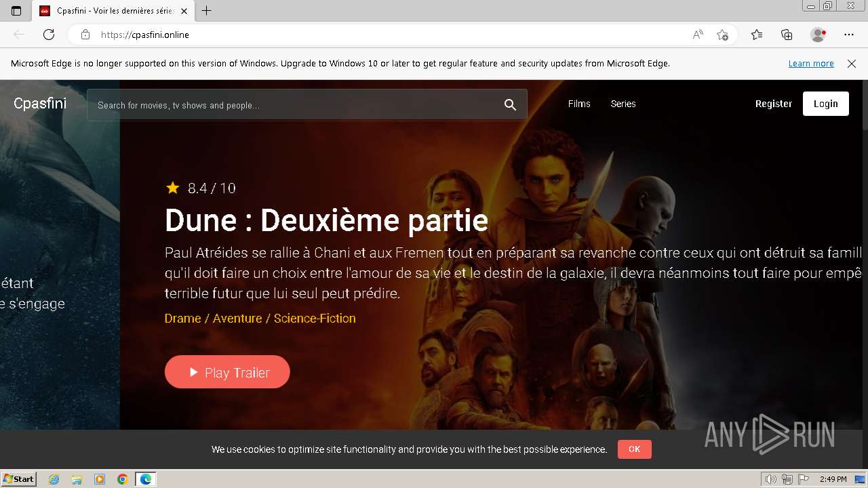Open the Films menu
Viewport: 868px width, 488px height.
click(579, 104)
